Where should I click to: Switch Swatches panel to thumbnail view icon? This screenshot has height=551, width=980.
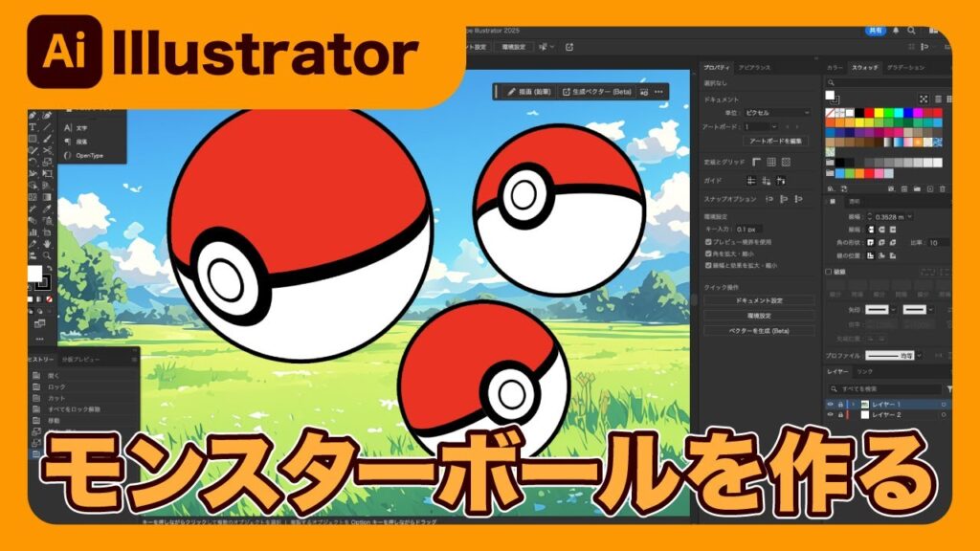[x=949, y=99]
